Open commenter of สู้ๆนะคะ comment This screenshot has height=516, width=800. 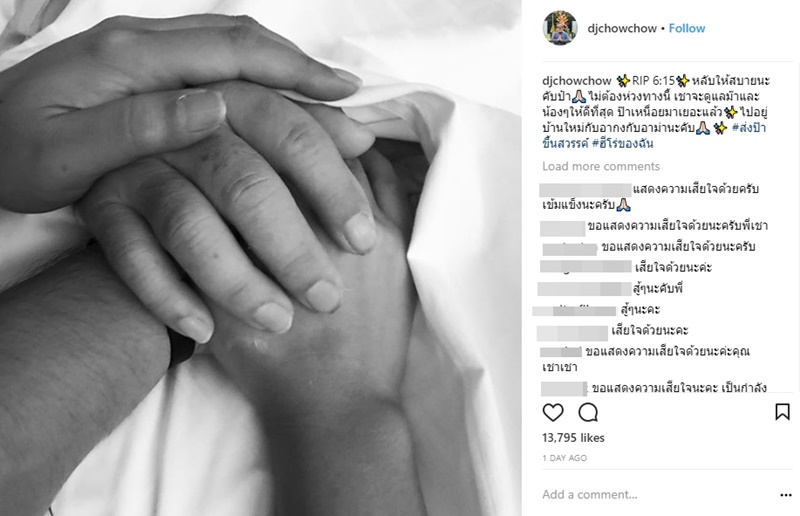[x=574, y=310]
